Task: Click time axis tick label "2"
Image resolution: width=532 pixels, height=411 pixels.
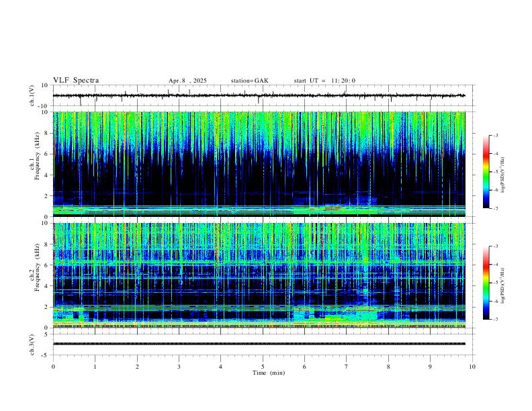Action: (x=137, y=367)
